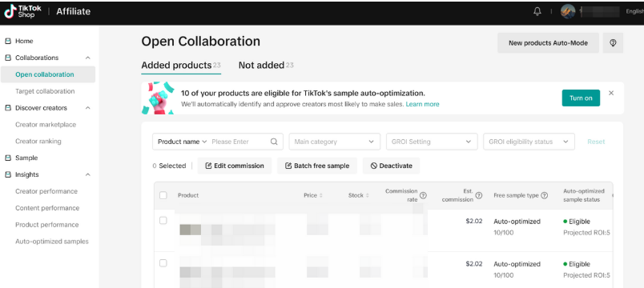
Task: Open the GROI Setting dropdown
Action: [432, 142]
